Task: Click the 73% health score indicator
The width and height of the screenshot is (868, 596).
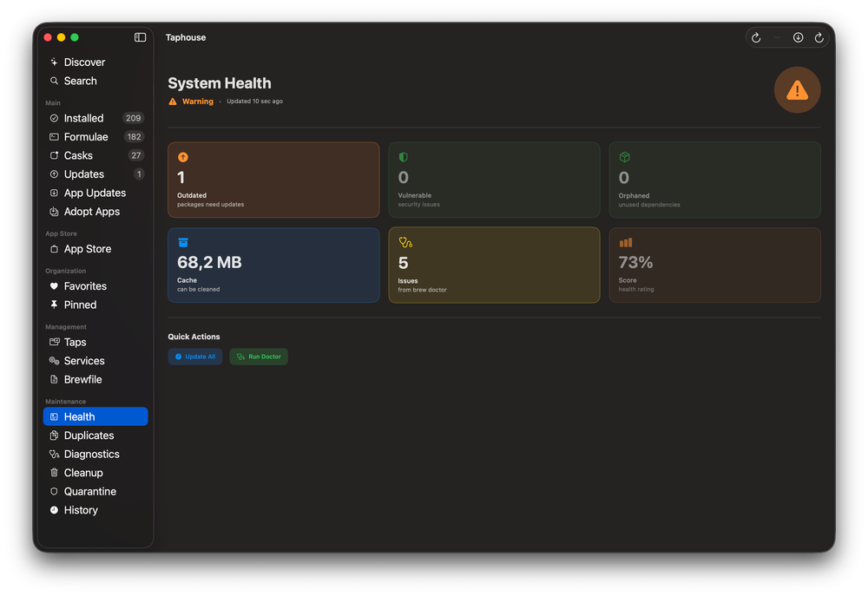Action: 714,265
